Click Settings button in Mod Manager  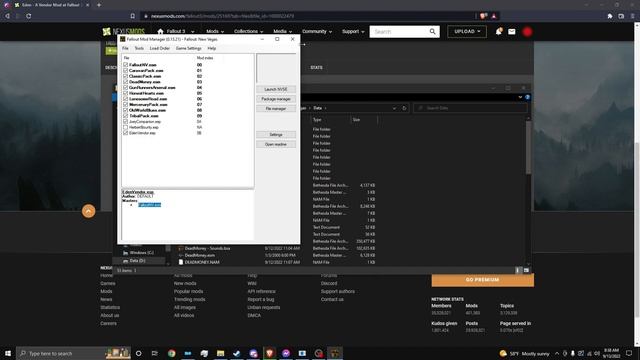click(x=276, y=134)
